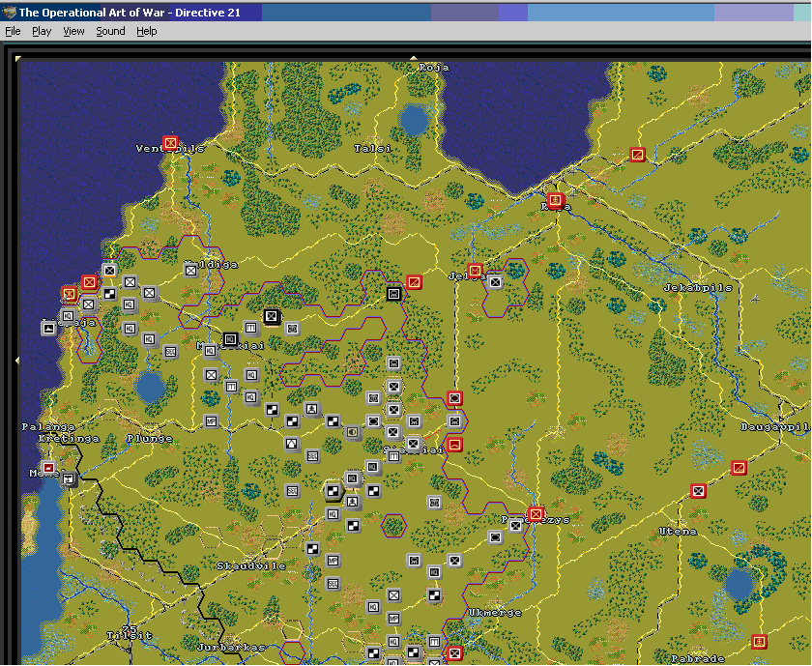Select the red cavalry unit northeast of Riga
Screen dimensions: 812x666
coord(637,155)
